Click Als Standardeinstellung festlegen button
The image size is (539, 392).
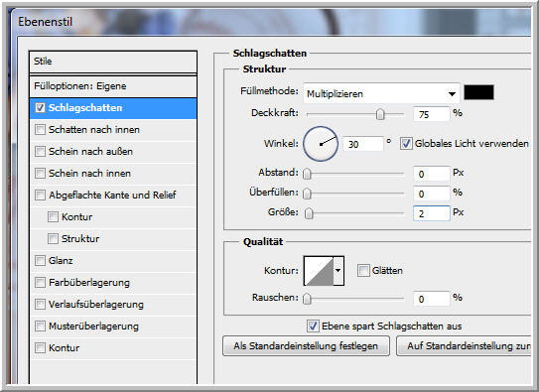306,346
